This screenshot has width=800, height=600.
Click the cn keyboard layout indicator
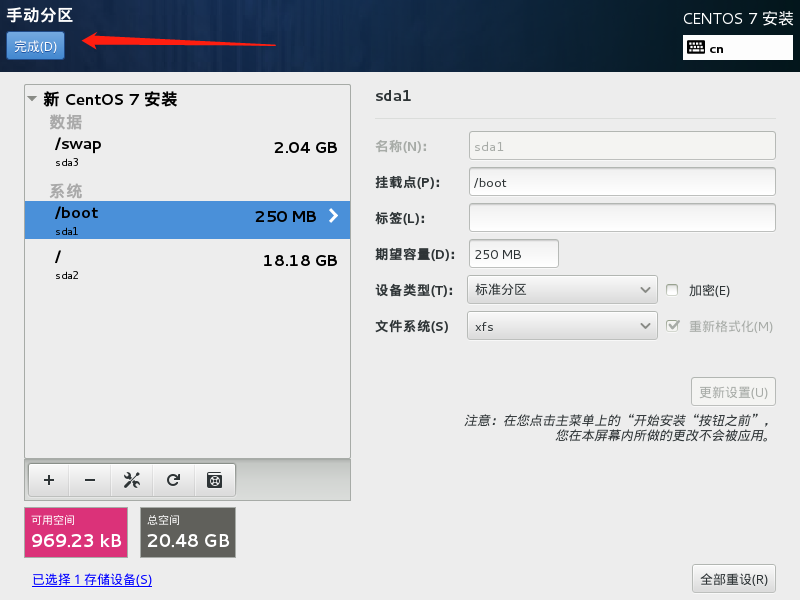point(738,48)
